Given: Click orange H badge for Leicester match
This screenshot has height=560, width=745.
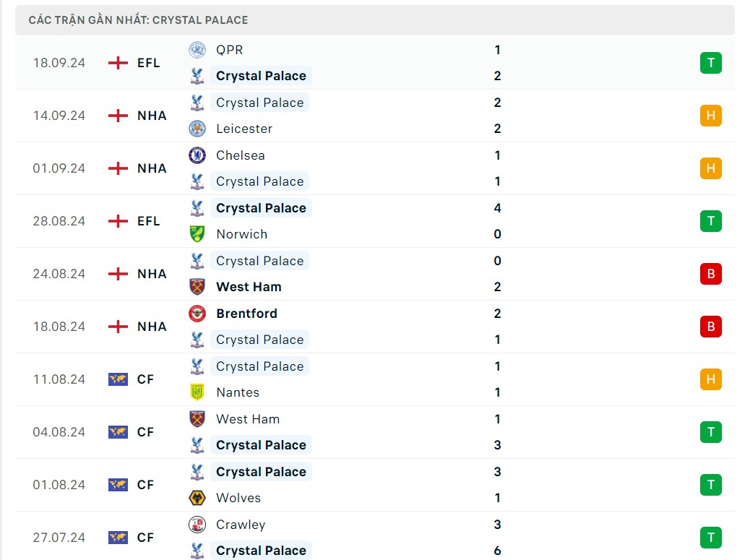Looking at the screenshot, I should click(710, 116).
